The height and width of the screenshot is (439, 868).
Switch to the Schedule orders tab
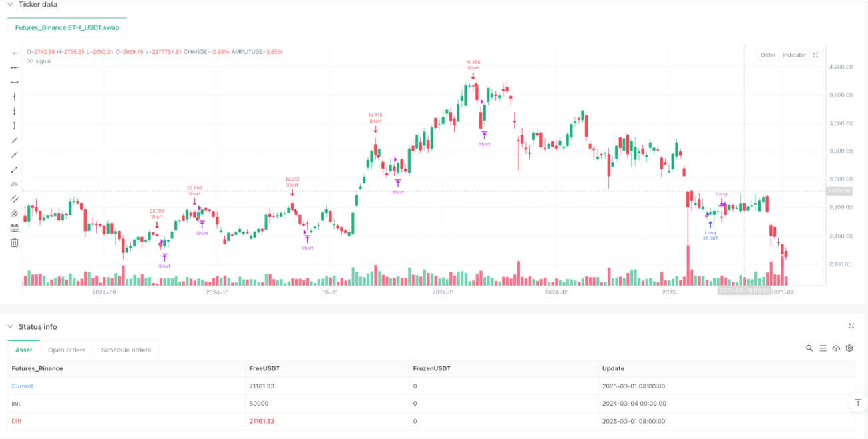[x=126, y=350]
